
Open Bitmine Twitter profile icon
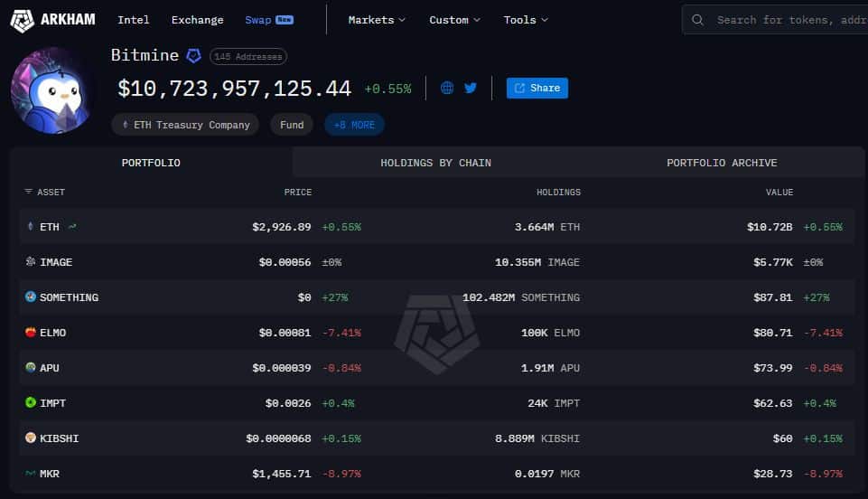coord(471,88)
